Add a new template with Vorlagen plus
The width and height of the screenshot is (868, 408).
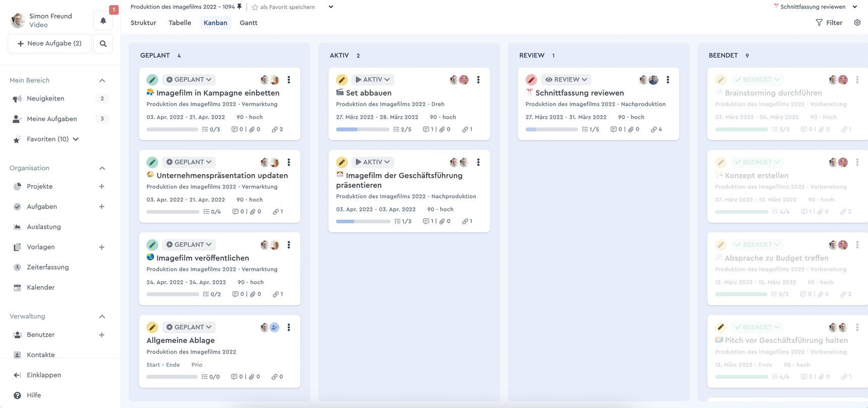[101, 247]
